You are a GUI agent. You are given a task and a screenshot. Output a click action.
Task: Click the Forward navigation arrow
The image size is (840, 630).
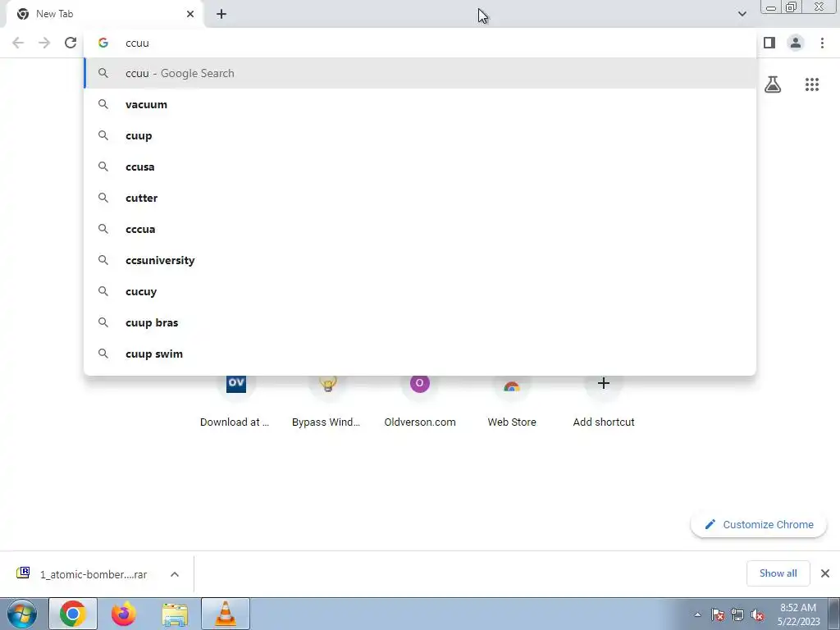coord(44,43)
